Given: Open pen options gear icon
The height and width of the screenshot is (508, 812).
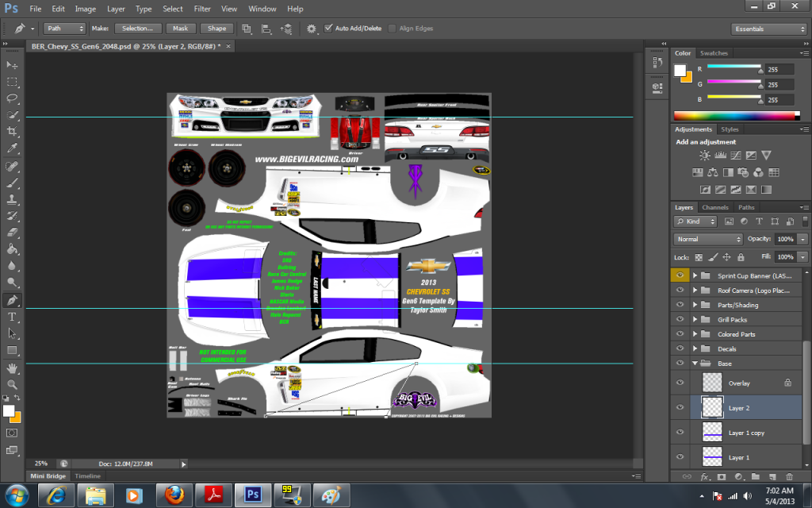Looking at the screenshot, I should [x=311, y=29].
